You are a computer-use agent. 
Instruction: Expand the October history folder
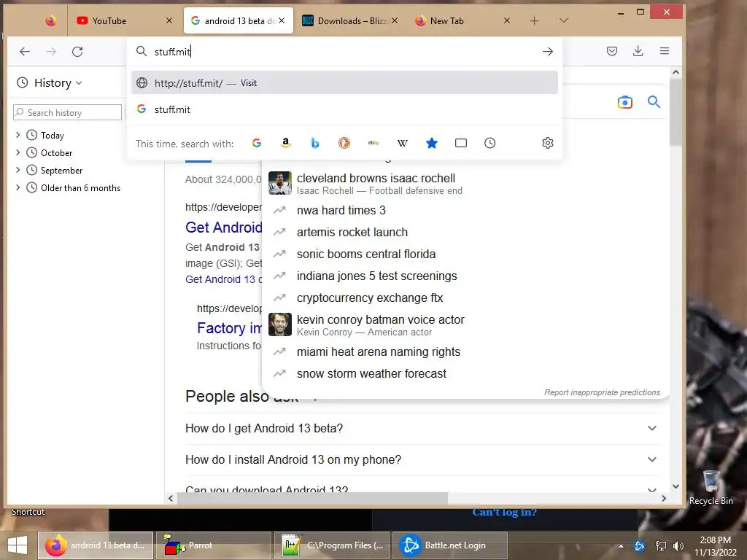pos(18,153)
